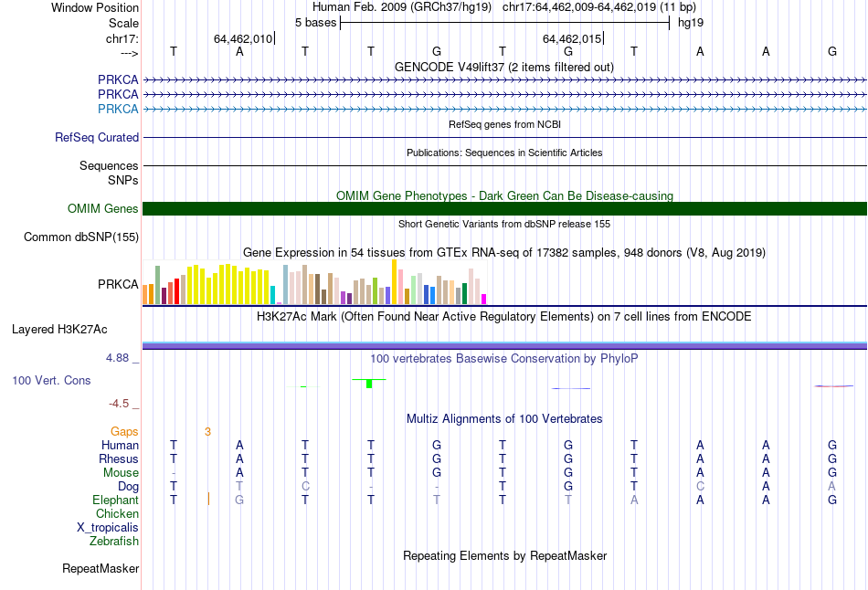Screen dimensions: 868x590
Task: Click the '5 bases' scale bar label
Action: [x=315, y=23]
